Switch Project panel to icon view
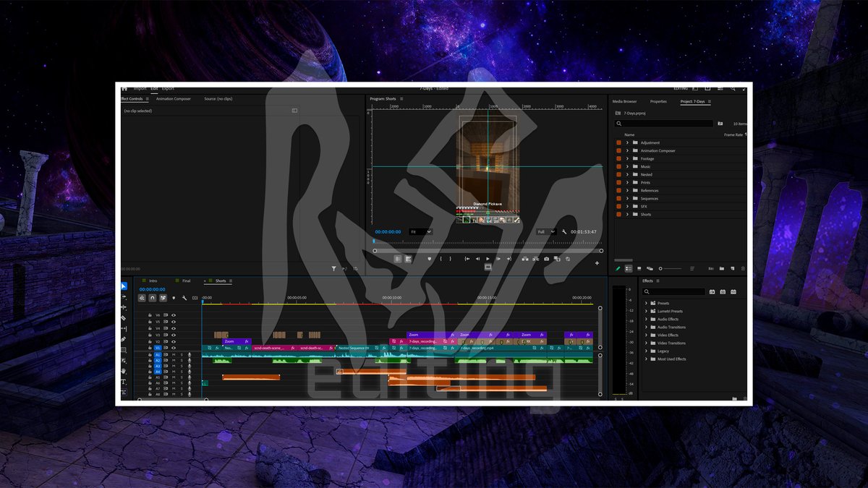The height and width of the screenshot is (488, 868). point(639,268)
